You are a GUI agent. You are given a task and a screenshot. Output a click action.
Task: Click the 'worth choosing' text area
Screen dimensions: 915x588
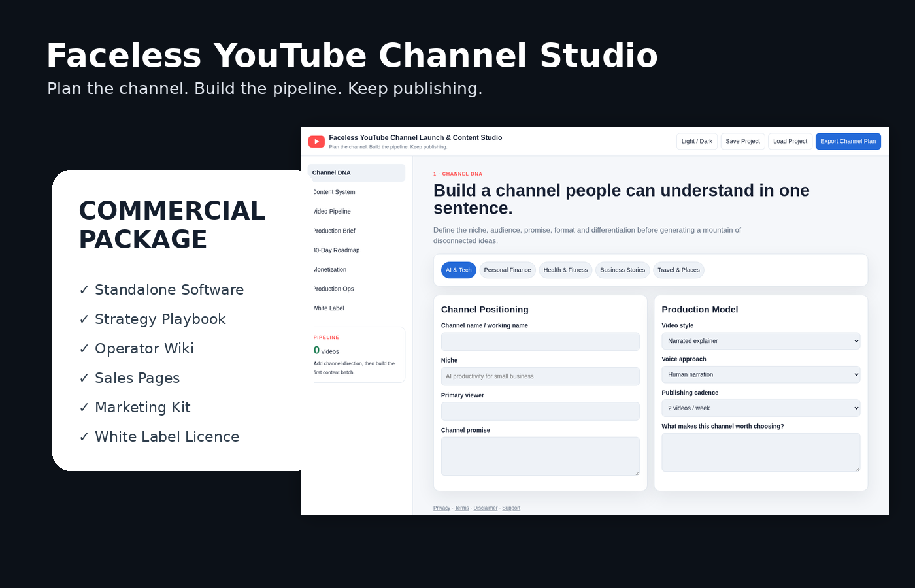pos(761,452)
